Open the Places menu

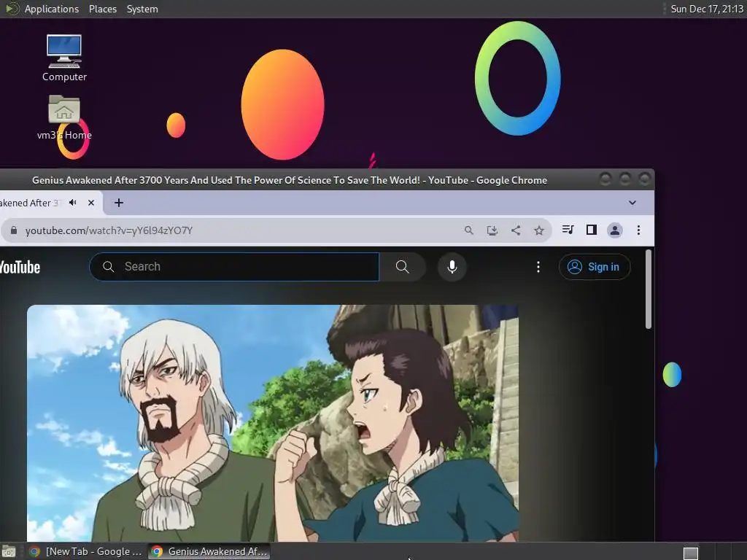102,9
